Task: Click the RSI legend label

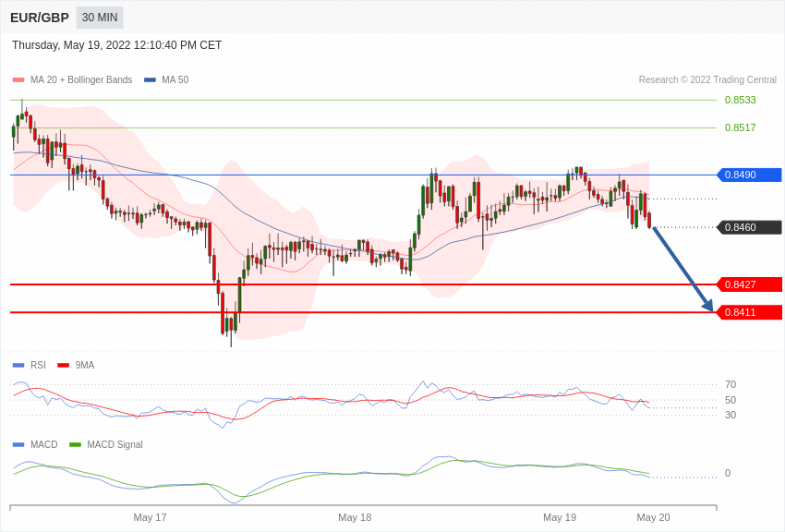Action: [x=38, y=366]
